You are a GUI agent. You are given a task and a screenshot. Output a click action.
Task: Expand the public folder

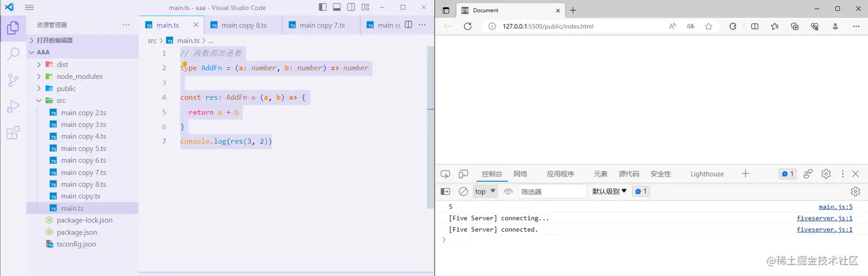[82, 89]
